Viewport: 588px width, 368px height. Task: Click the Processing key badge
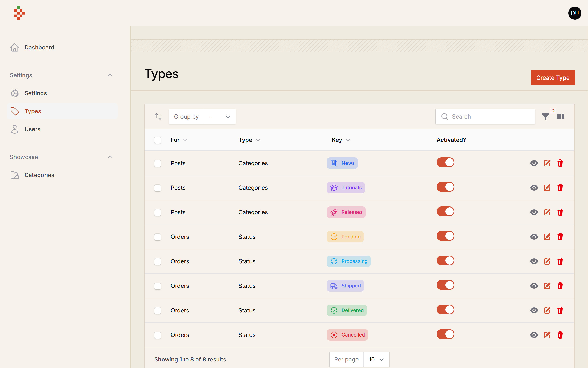coord(349,261)
